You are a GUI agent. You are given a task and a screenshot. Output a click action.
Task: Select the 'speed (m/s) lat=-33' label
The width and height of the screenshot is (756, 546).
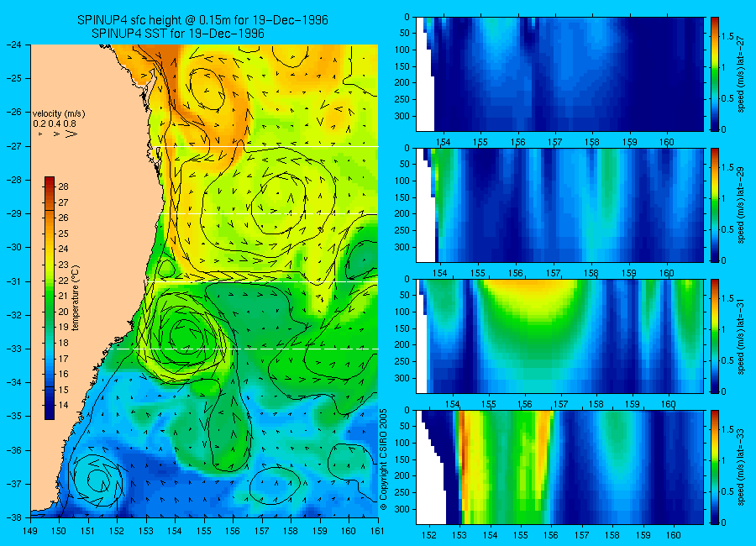[742, 467]
